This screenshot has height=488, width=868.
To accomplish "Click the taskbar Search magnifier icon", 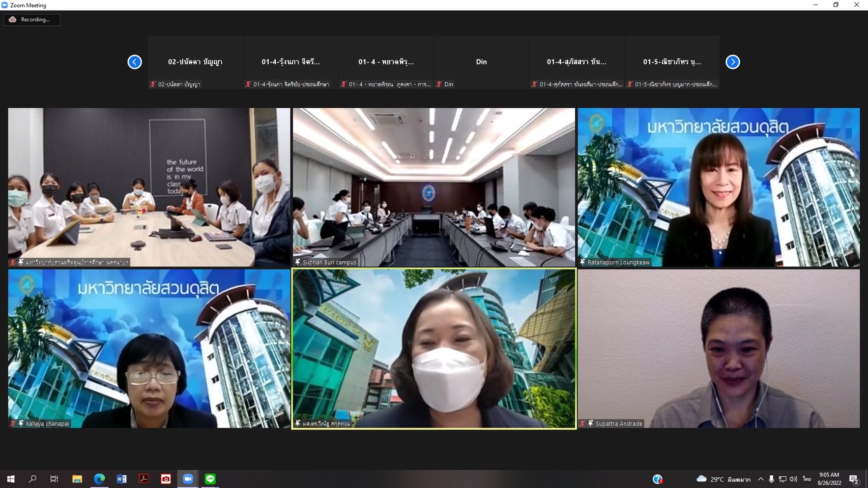I will (x=33, y=479).
